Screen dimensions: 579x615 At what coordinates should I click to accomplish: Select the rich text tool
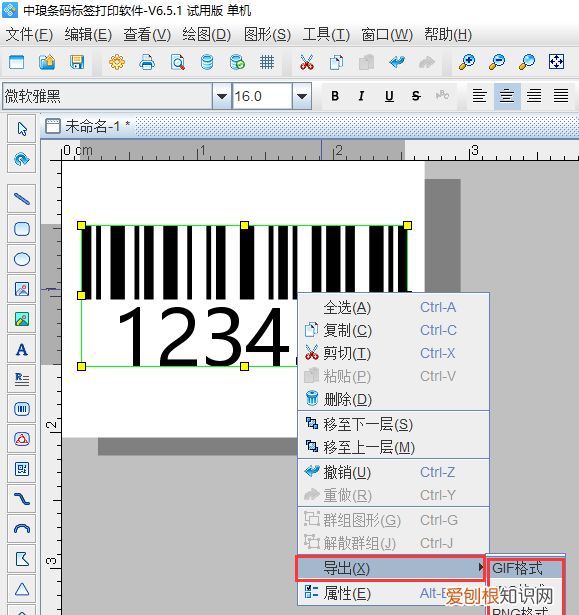point(22,379)
